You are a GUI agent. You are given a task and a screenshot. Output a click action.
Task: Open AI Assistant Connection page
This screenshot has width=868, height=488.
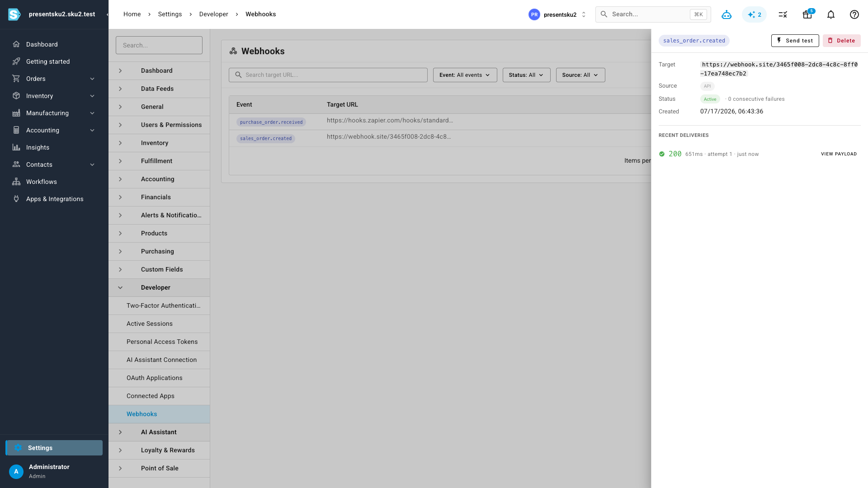[x=159, y=360]
